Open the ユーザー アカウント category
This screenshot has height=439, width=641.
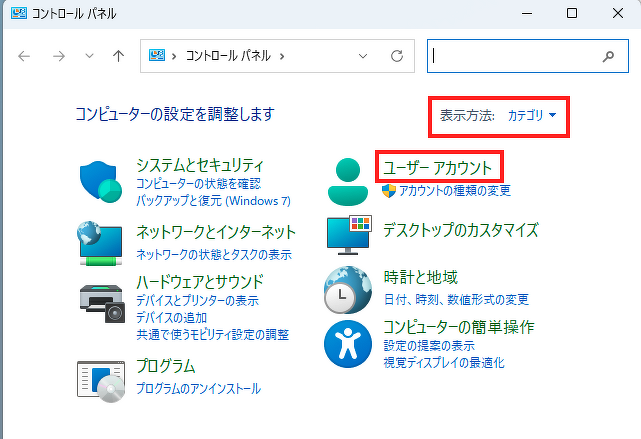coord(438,166)
